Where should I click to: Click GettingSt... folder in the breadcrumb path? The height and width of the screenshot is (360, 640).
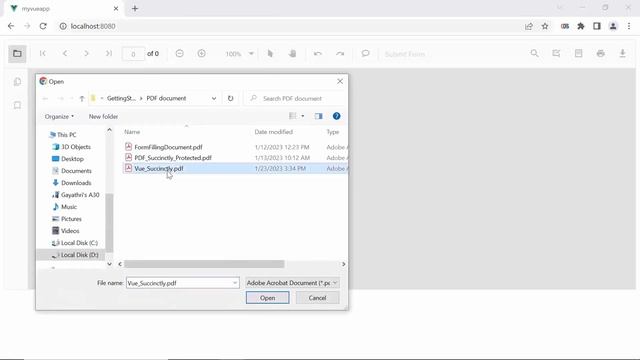(x=121, y=98)
